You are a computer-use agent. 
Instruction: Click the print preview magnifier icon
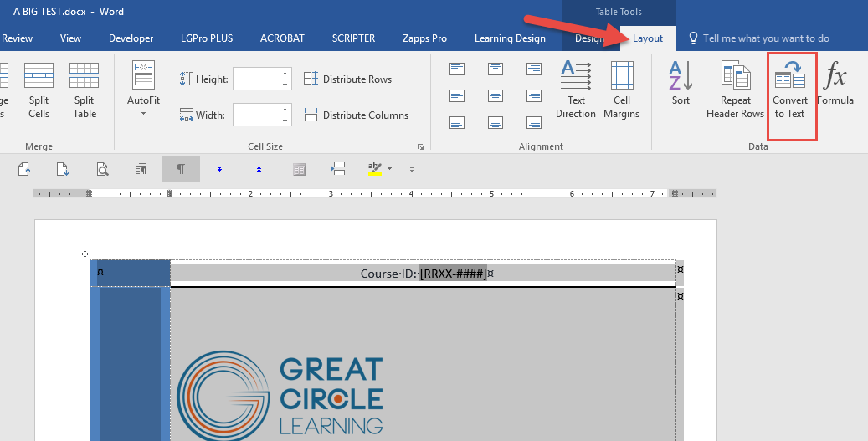coord(102,169)
